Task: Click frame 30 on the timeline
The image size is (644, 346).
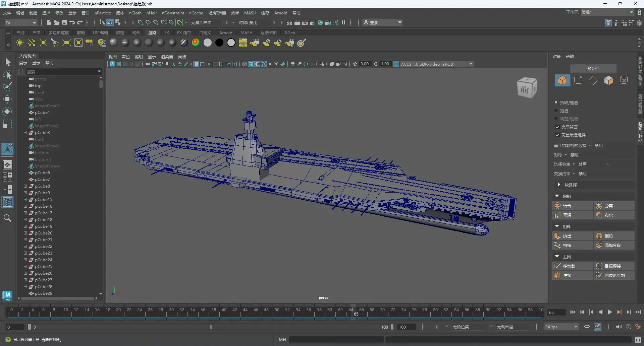Action: (x=171, y=312)
